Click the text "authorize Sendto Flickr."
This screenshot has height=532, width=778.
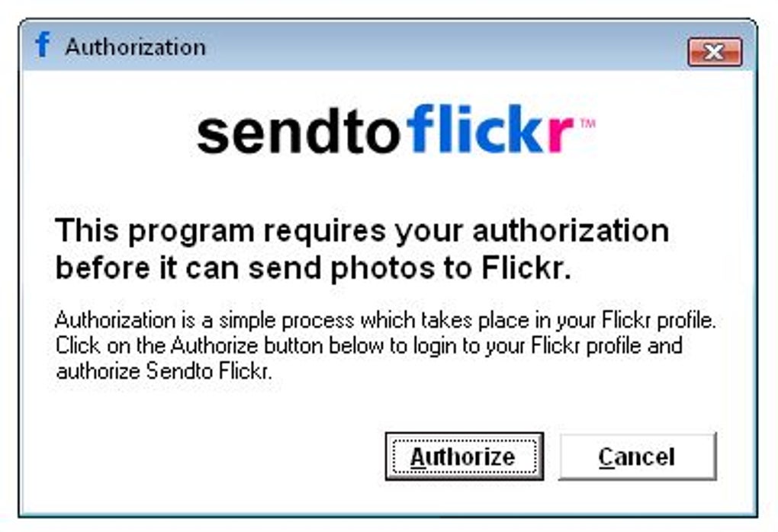163,372
